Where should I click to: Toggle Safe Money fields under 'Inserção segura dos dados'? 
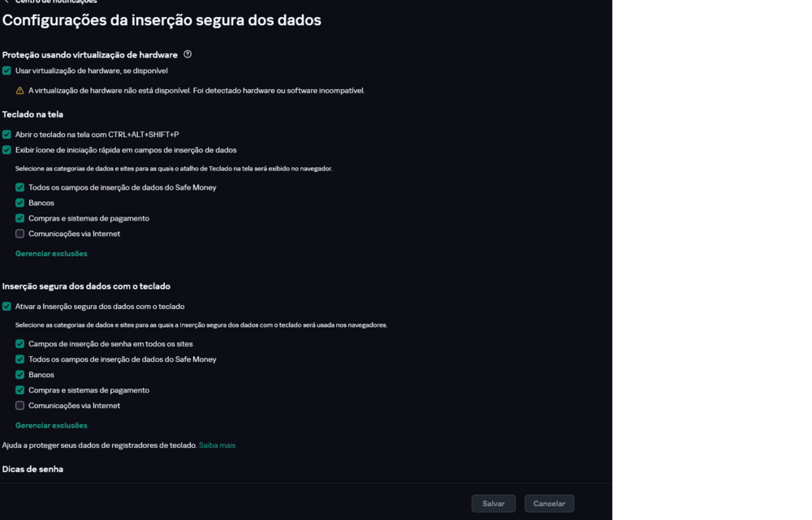[x=20, y=359]
